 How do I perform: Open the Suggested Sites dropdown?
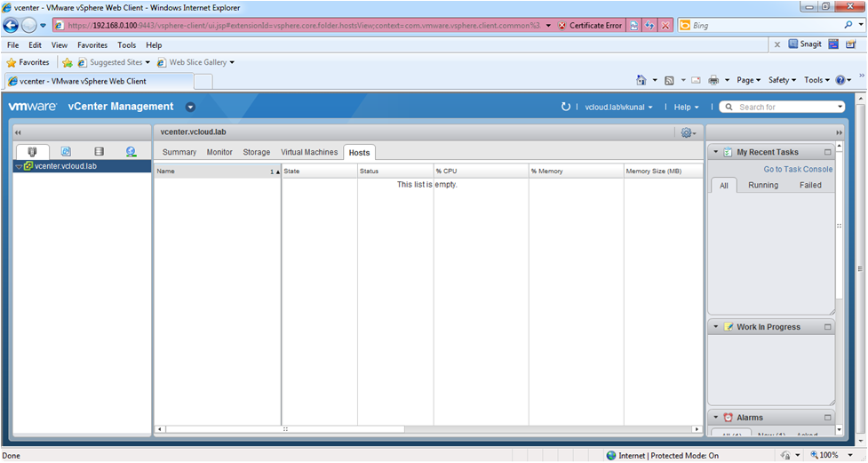click(147, 62)
